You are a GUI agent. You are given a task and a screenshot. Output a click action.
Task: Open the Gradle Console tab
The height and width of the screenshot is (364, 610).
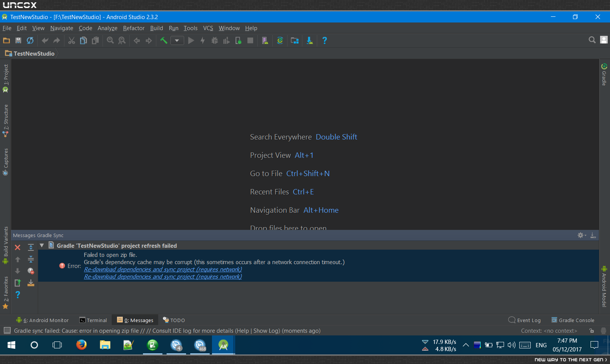pyautogui.click(x=573, y=320)
